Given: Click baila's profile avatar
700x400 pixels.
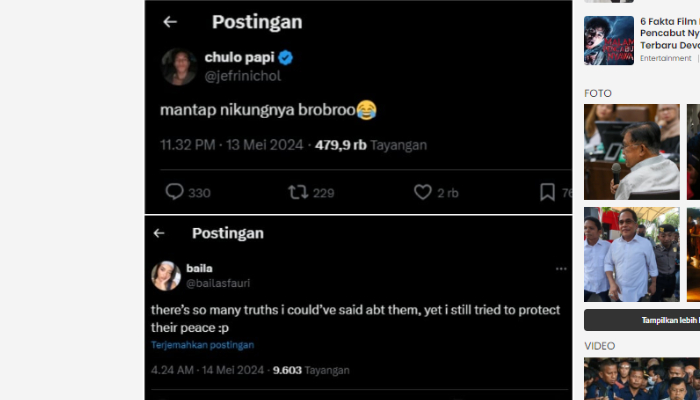Looking at the screenshot, I should click(166, 276).
